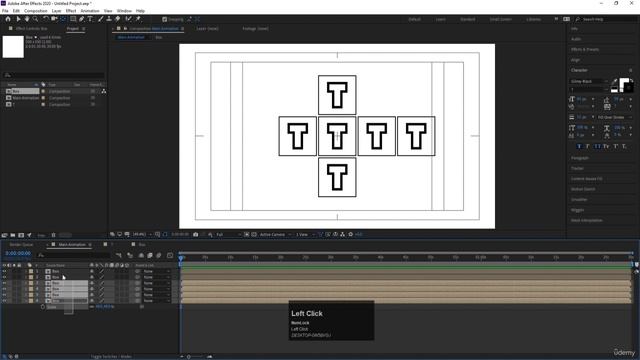Expand layer 1 twirl-down arrow
Image resolution: width=640 pixels, height=360 pixels.
pos(26,271)
